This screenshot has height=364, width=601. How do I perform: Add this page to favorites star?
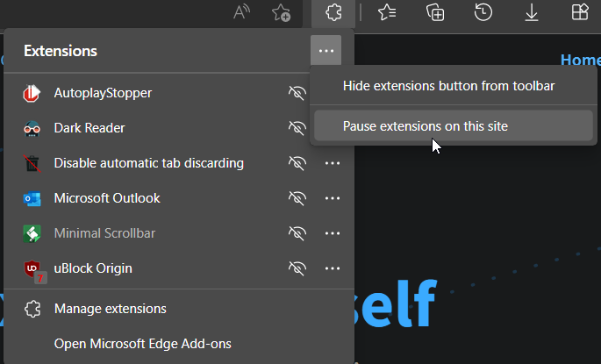click(281, 12)
